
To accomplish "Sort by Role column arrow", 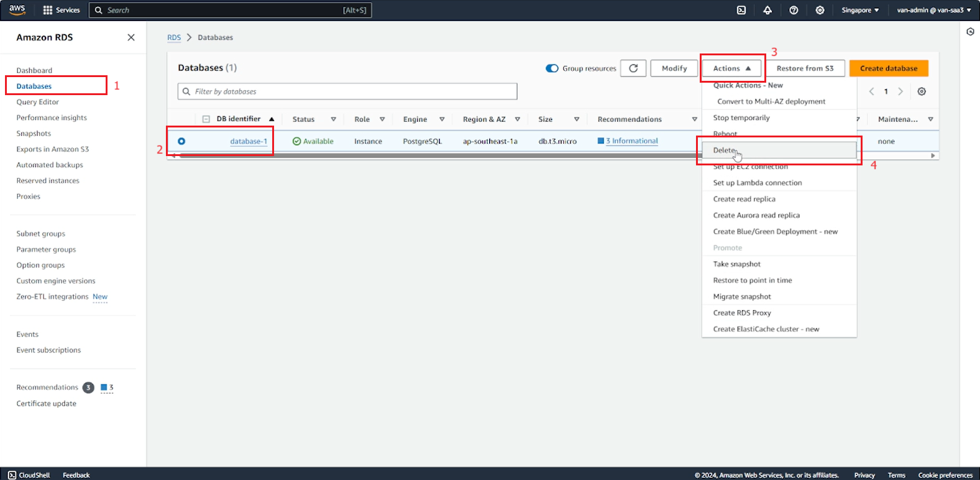I will 382,119.
